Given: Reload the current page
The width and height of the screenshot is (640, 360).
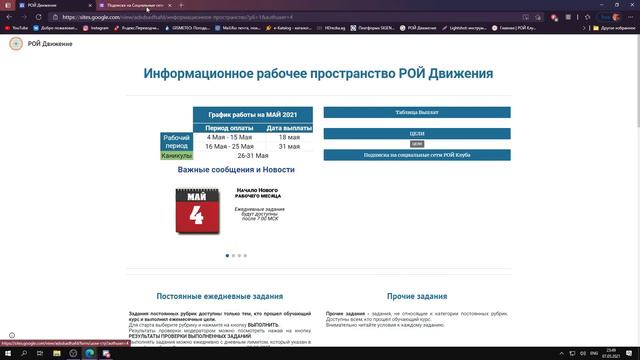Looking at the screenshot, I should [38, 17].
